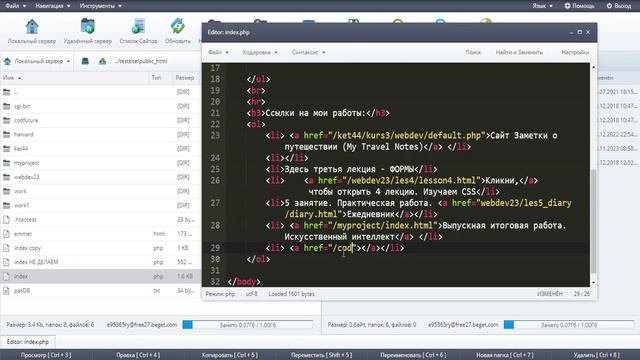Image resolution: width=640 pixels, height=360 pixels.
Task: Click the scroll up arrow in the editor
Action: (x=593, y=67)
